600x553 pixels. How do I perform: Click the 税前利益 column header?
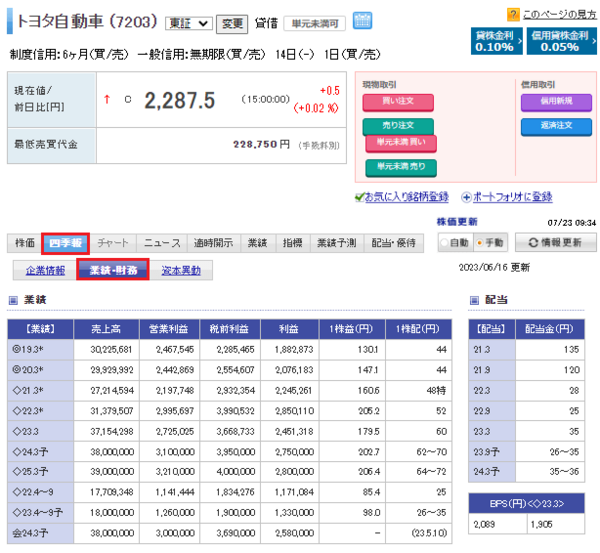pyautogui.click(x=230, y=329)
